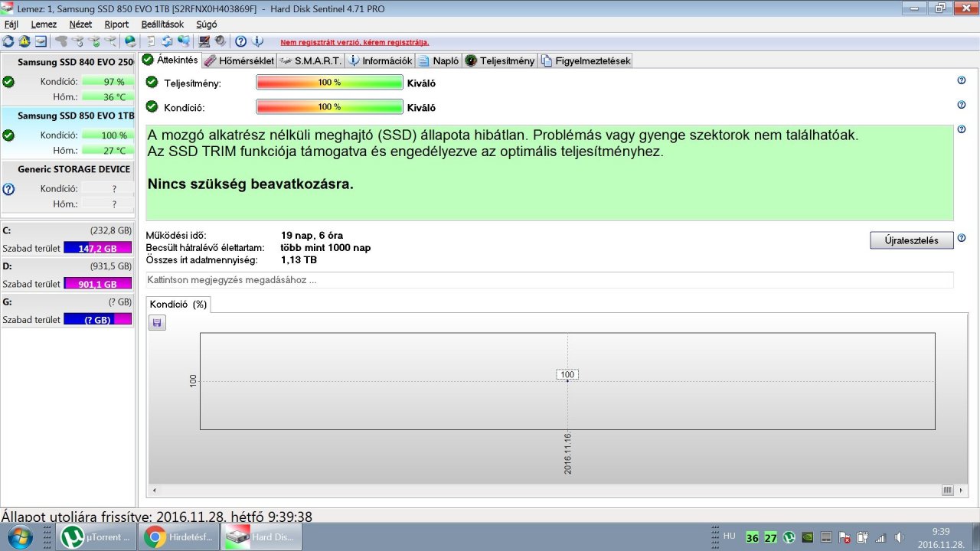Click the Teljesítmény 100 % gradient bar

[329, 83]
